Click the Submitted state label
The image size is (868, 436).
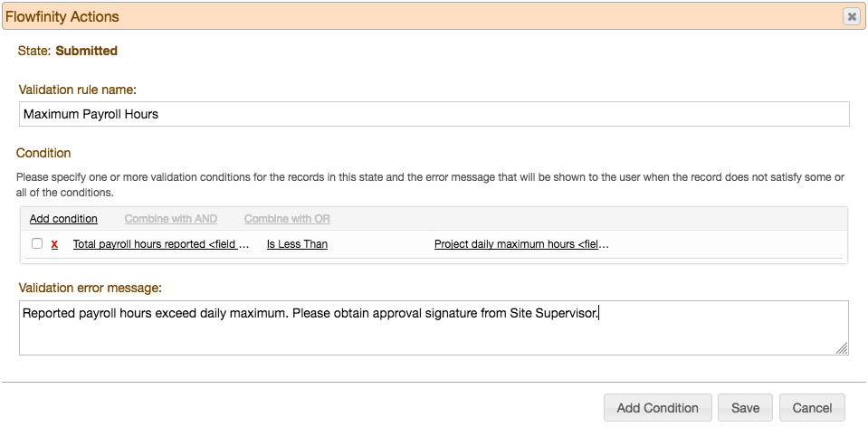(x=86, y=51)
